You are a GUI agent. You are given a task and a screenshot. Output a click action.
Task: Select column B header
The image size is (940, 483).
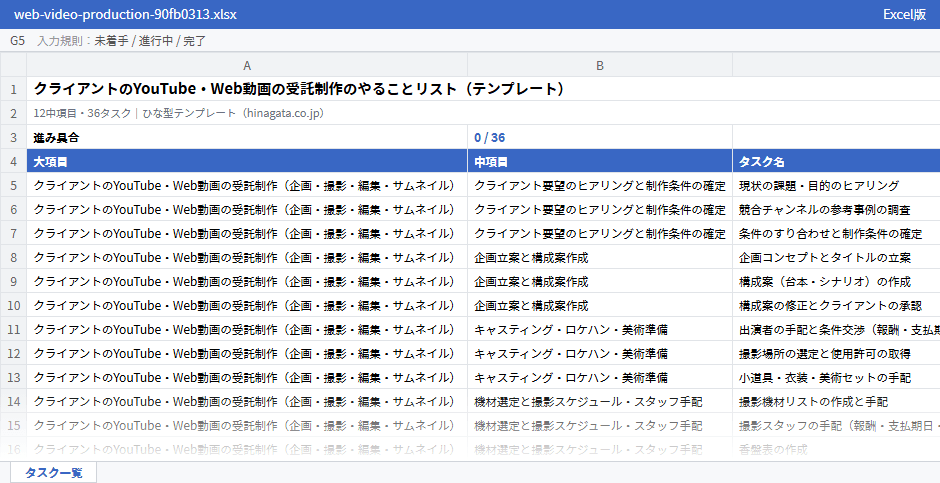point(600,65)
